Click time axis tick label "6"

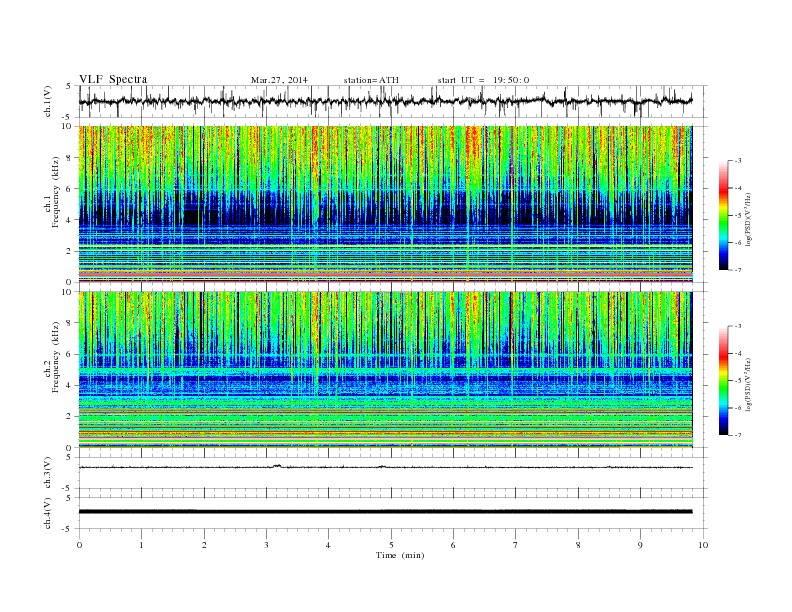[x=453, y=545]
